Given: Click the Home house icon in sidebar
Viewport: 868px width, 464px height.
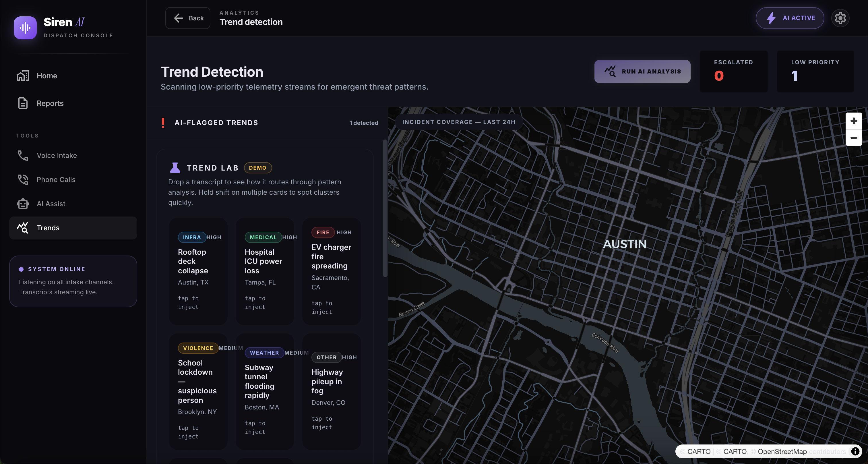Looking at the screenshot, I should coord(23,76).
